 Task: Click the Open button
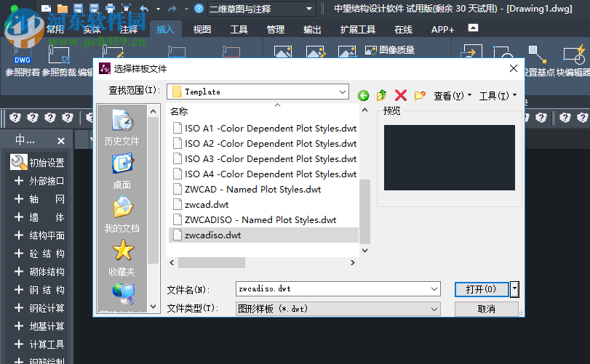482,289
